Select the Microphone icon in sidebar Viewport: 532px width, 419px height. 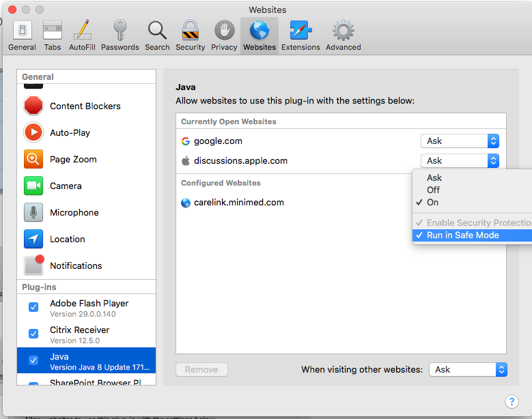click(x=33, y=212)
